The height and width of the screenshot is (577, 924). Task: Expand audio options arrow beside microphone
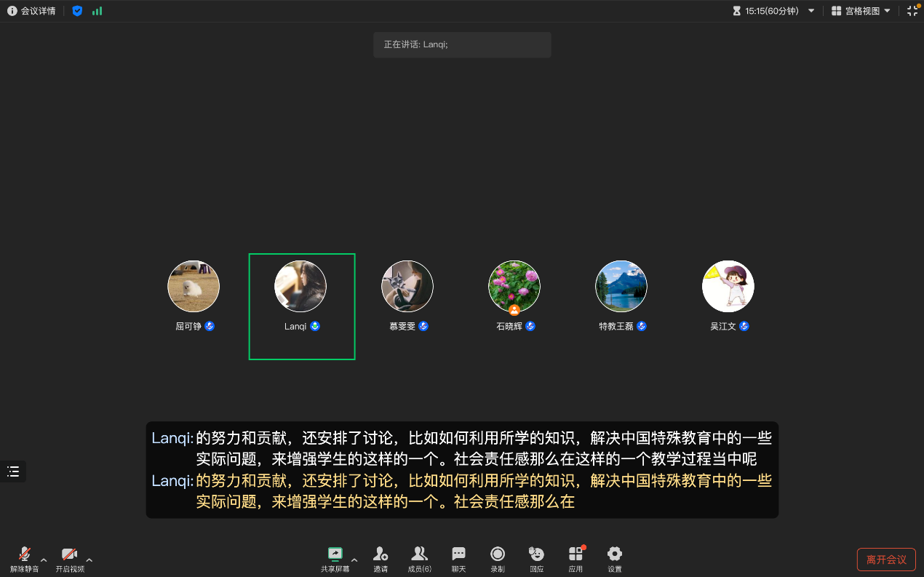44,560
